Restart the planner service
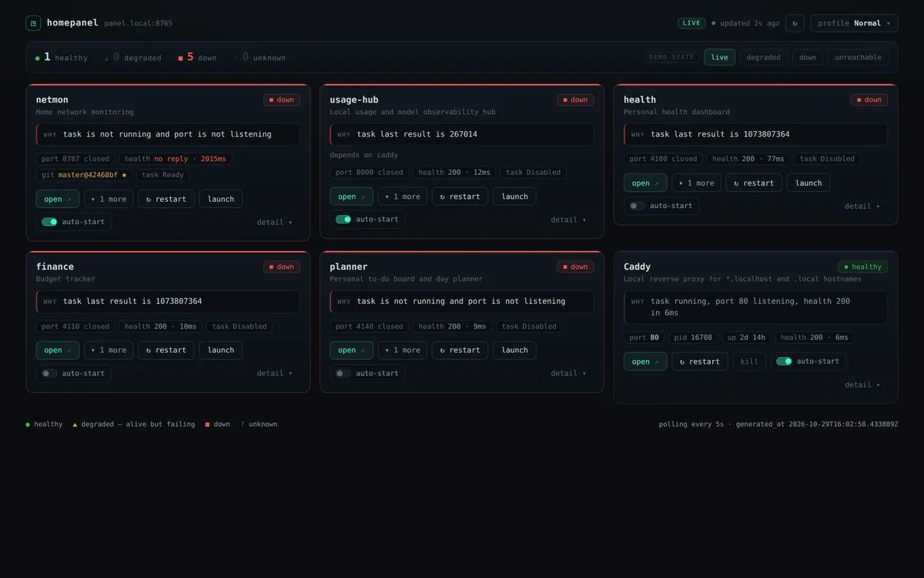The image size is (924, 578). pos(460,350)
